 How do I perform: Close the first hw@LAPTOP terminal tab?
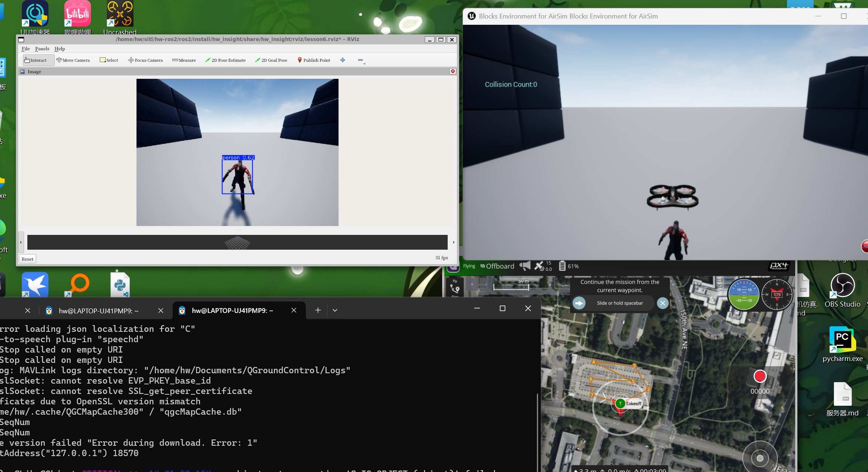161,310
